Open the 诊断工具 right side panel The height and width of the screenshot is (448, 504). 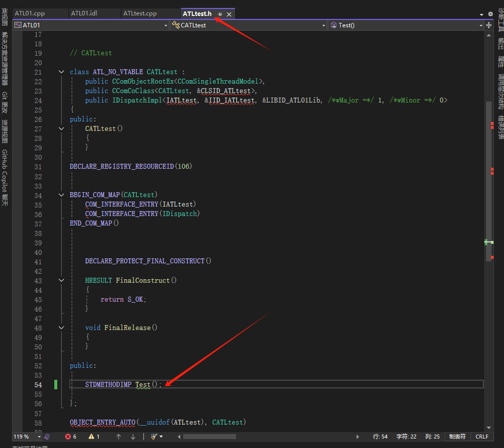click(x=501, y=20)
